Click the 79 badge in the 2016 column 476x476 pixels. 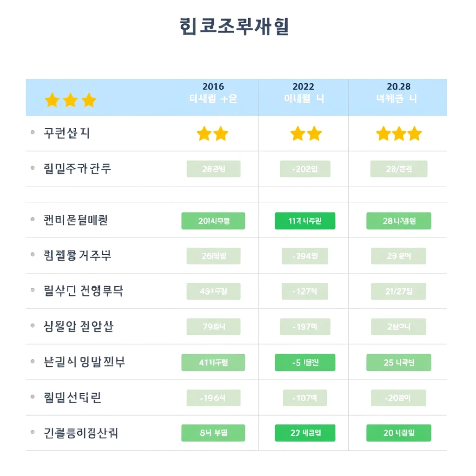coord(213,327)
